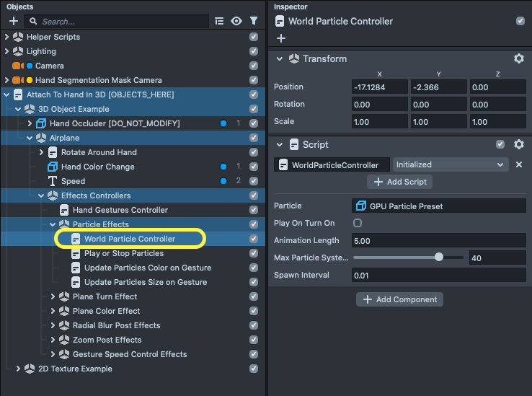This screenshot has height=396, width=532.
Task: Enable the Play On Turn On checkbox
Action: click(358, 224)
